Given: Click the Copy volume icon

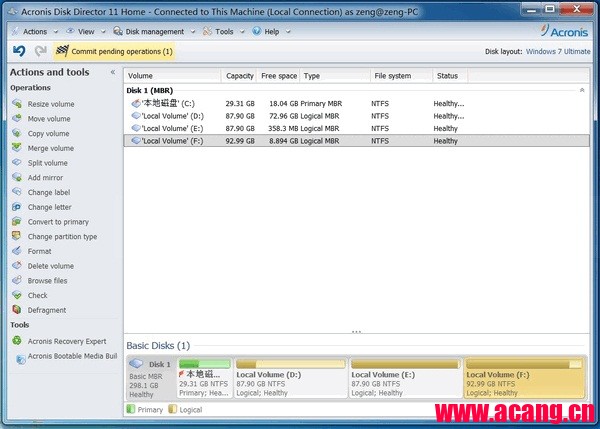Looking at the screenshot, I should click(17, 133).
